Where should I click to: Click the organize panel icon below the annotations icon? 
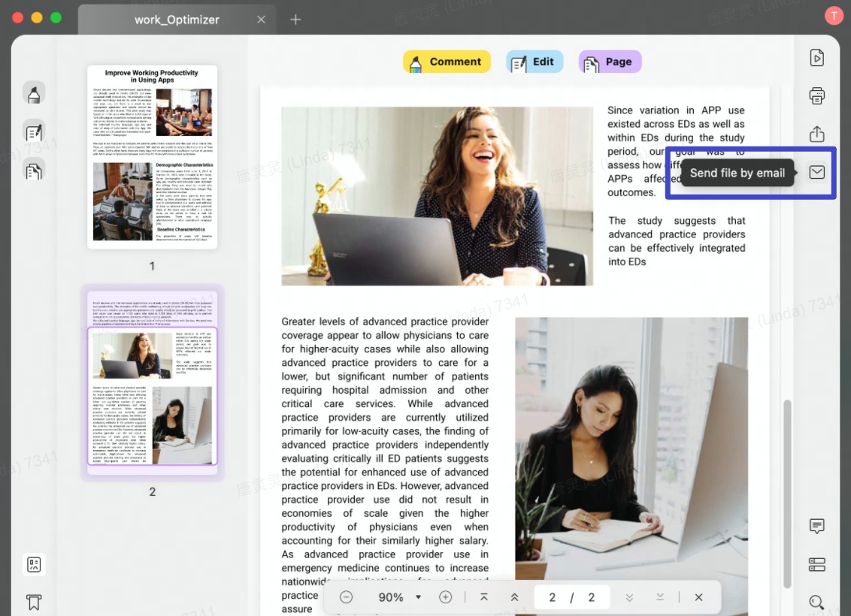tap(816, 563)
